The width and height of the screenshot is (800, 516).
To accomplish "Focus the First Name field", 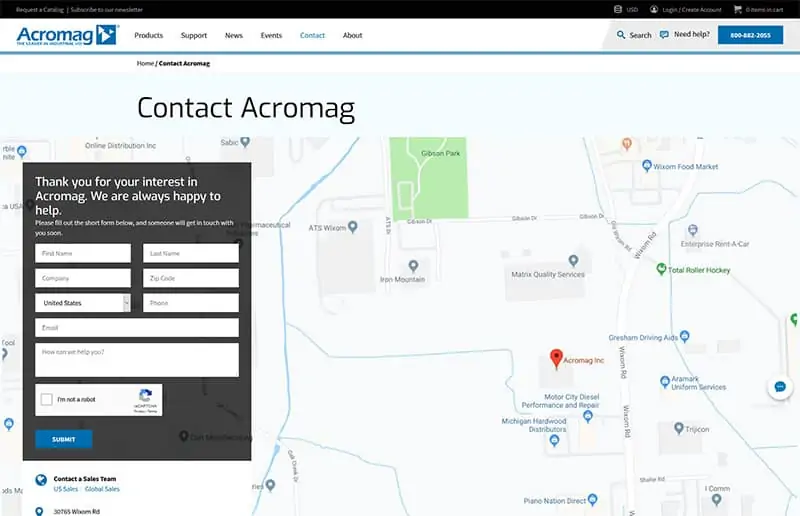I will 83,253.
